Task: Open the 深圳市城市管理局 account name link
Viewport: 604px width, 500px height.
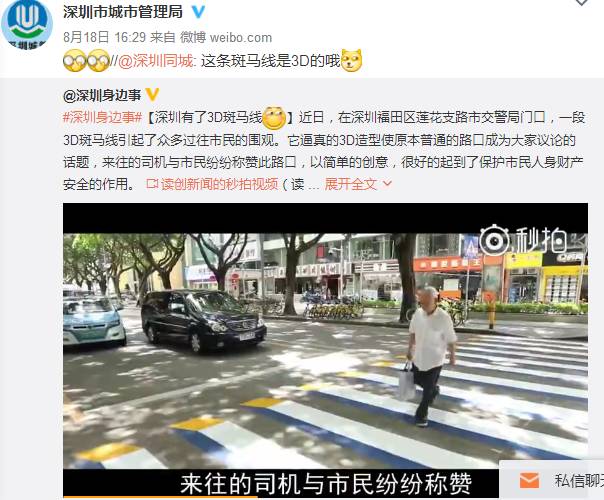Action: click(x=123, y=12)
